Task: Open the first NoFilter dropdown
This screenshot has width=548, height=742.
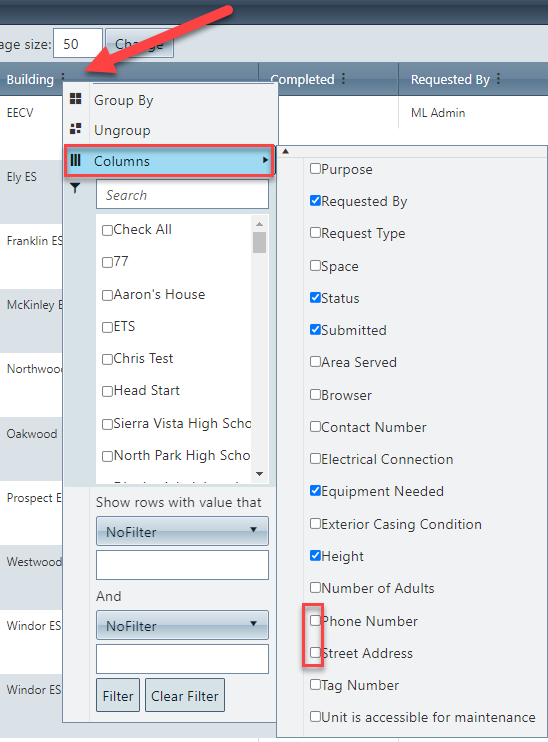Action: coord(182,531)
